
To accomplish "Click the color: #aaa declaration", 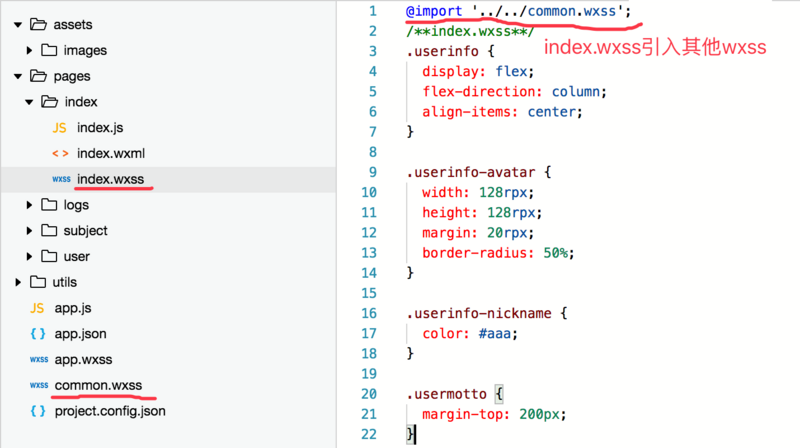I will (x=470, y=334).
